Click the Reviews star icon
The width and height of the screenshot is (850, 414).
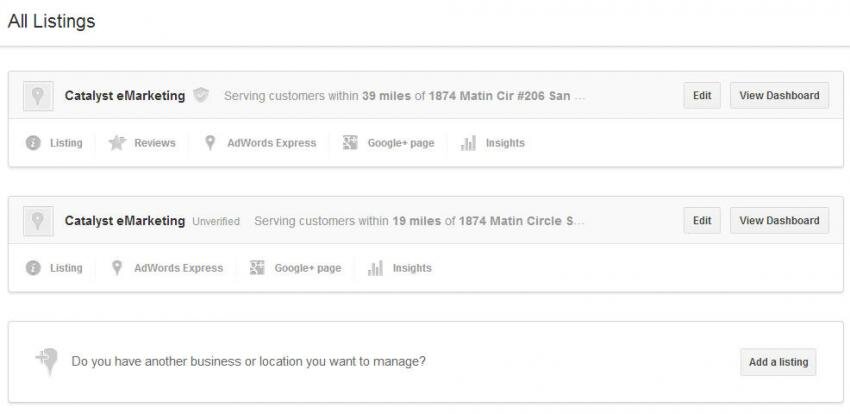point(117,143)
